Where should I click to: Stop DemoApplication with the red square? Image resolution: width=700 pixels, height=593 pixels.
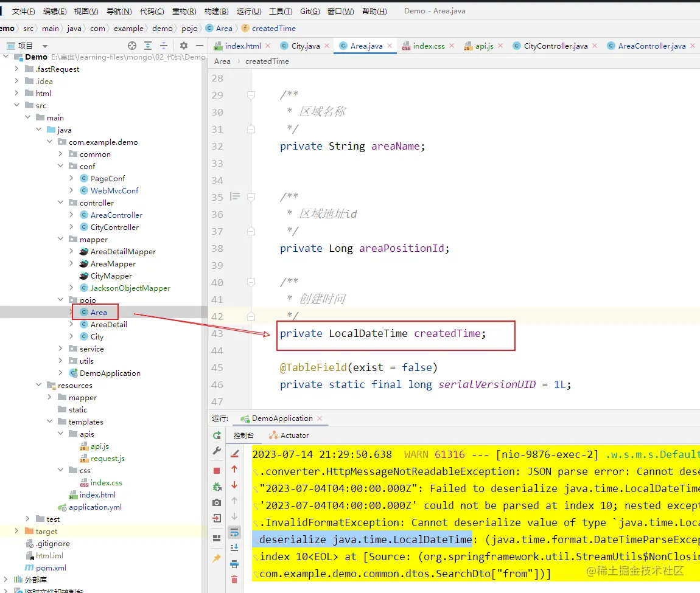pyautogui.click(x=217, y=471)
